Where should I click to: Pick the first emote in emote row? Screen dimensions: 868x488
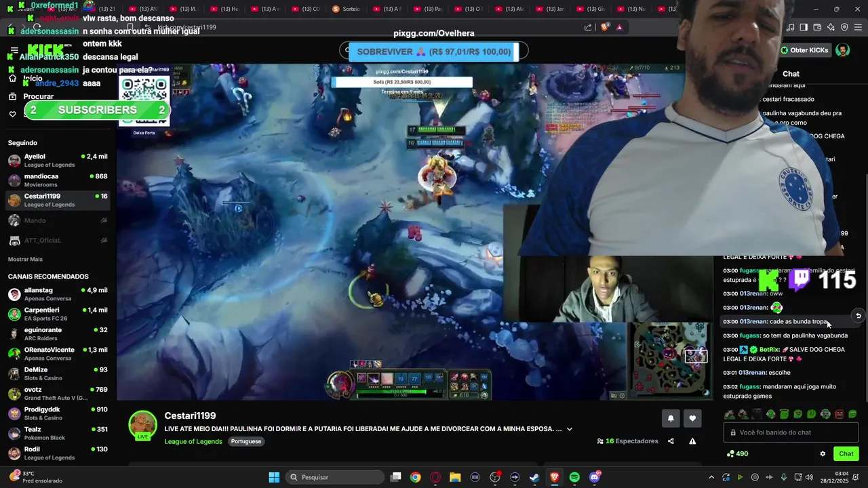[x=730, y=414]
